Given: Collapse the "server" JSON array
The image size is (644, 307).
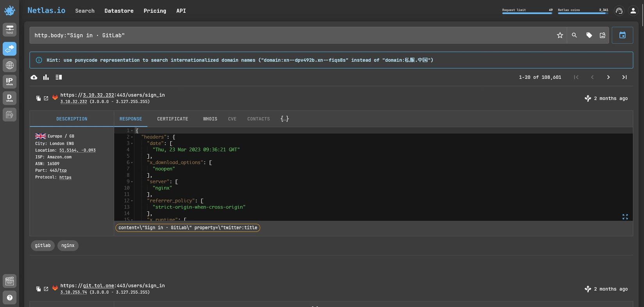Looking at the screenshot, I should [x=132, y=182].
